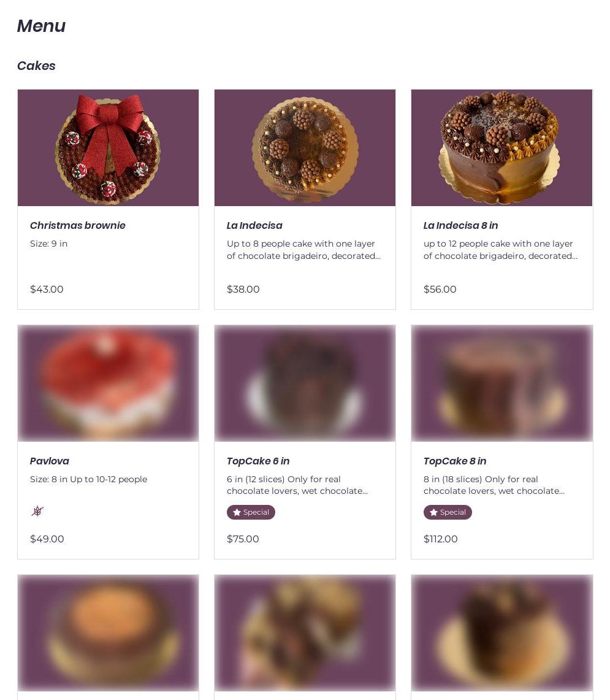Open the blurred TopCake 8 in image
Image resolution: width=610 pixels, height=700 pixels.
pos(501,383)
